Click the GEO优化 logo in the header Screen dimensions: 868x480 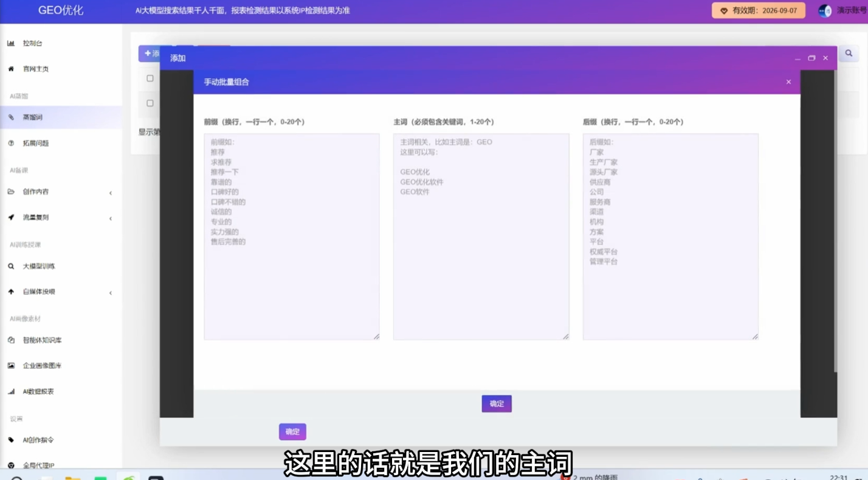pyautogui.click(x=60, y=10)
